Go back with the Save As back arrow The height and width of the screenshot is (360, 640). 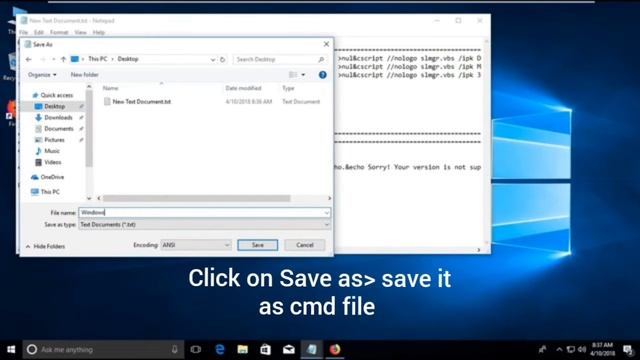pyautogui.click(x=29, y=59)
